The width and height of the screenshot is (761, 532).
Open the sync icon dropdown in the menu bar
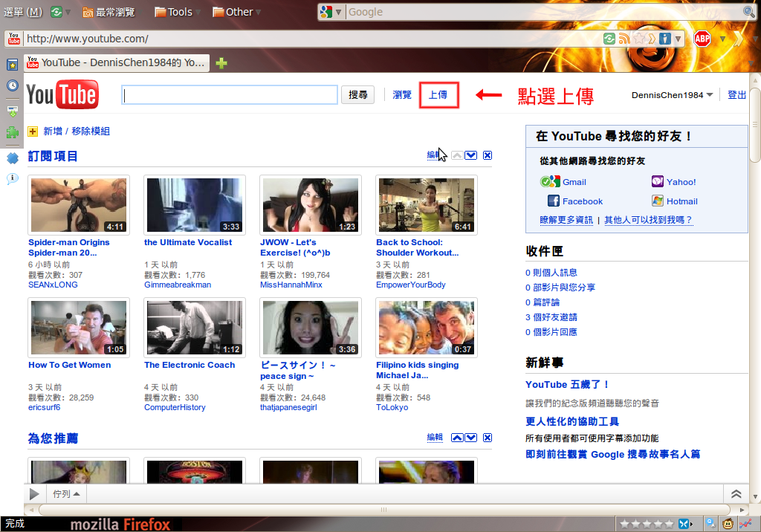click(68, 12)
